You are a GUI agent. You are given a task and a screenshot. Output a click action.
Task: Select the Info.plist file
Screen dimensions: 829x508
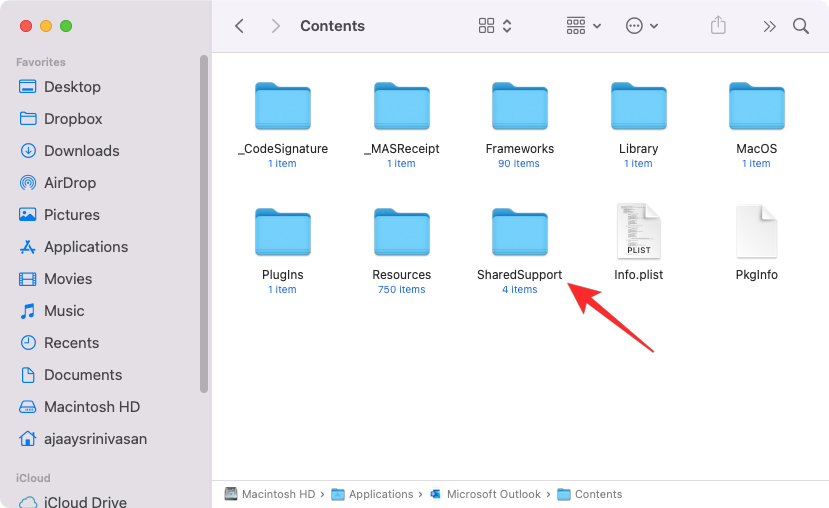point(638,233)
